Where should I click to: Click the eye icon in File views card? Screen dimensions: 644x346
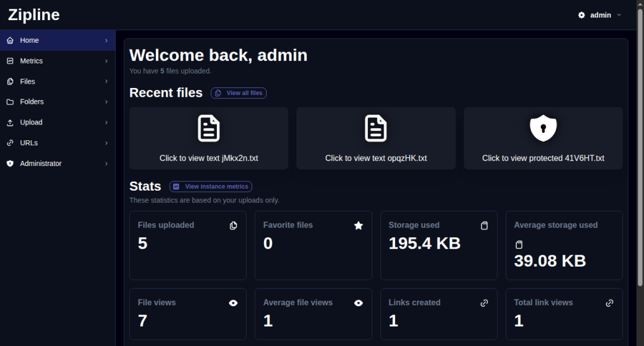point(233,303)
